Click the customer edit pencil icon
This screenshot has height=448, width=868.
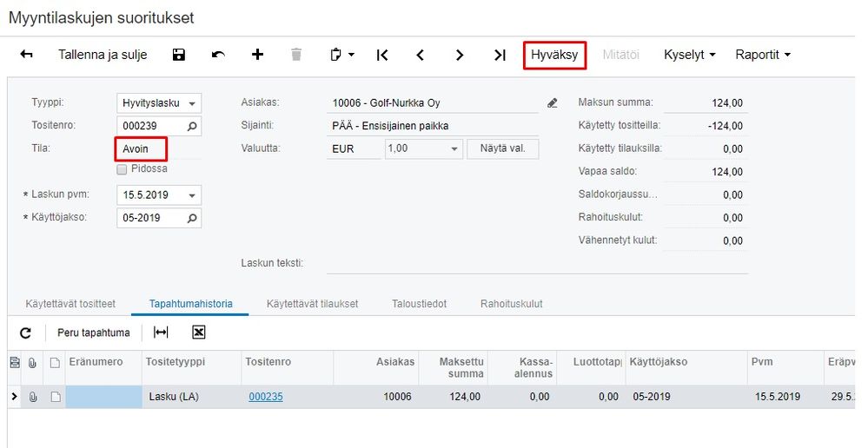[553, 102]
